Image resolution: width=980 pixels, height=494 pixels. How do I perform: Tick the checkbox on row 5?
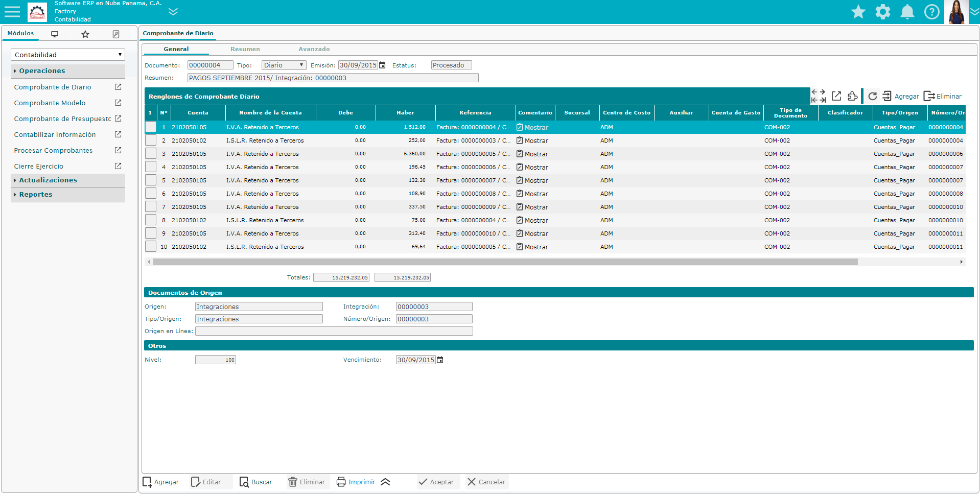click(151, 180)
